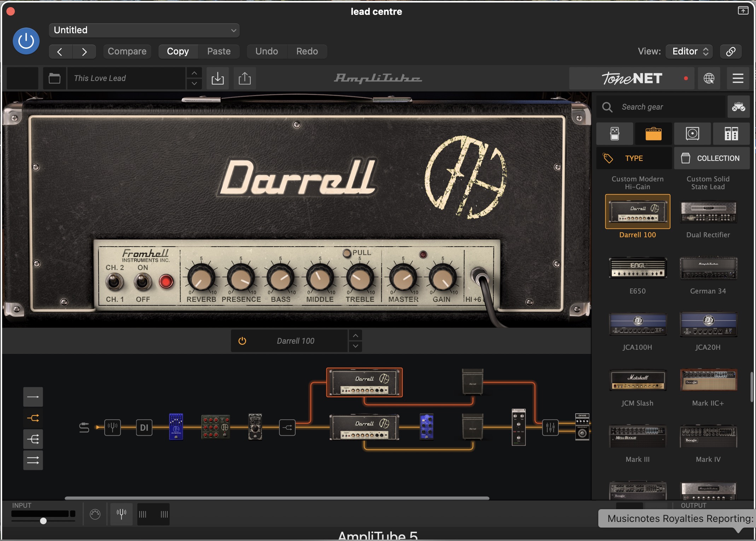Select the blue stomp pedal in chain

pyautogui.click(x=176, y=427)
